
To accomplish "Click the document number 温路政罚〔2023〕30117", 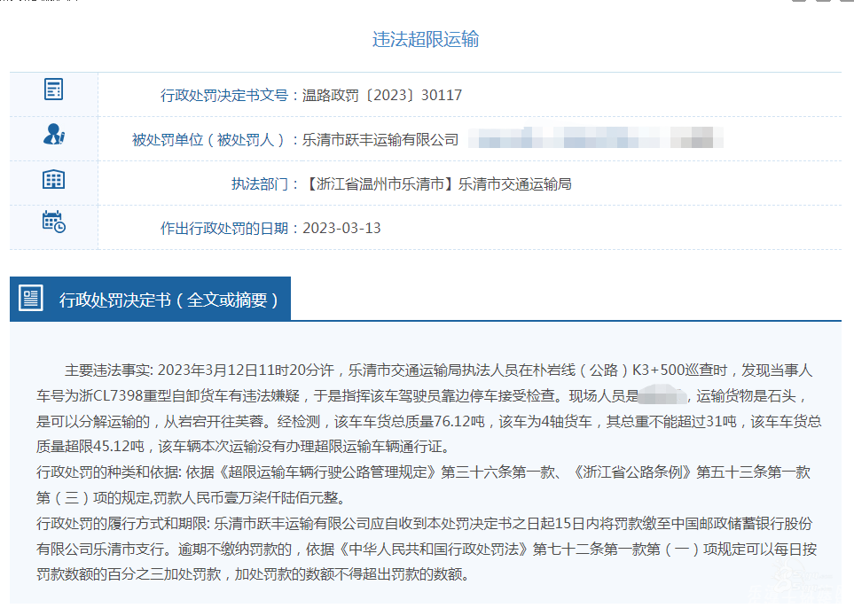I will [x=382, y=95].
